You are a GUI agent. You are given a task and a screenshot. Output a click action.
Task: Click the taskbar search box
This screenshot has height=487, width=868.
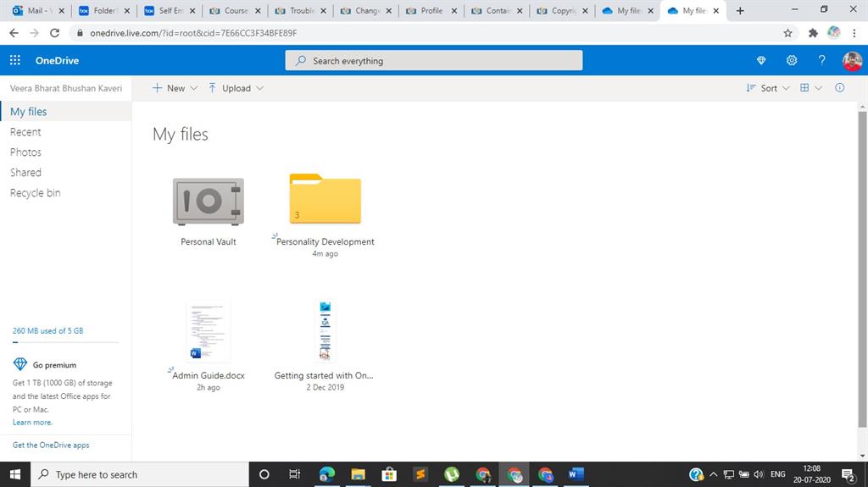[140, 474]
